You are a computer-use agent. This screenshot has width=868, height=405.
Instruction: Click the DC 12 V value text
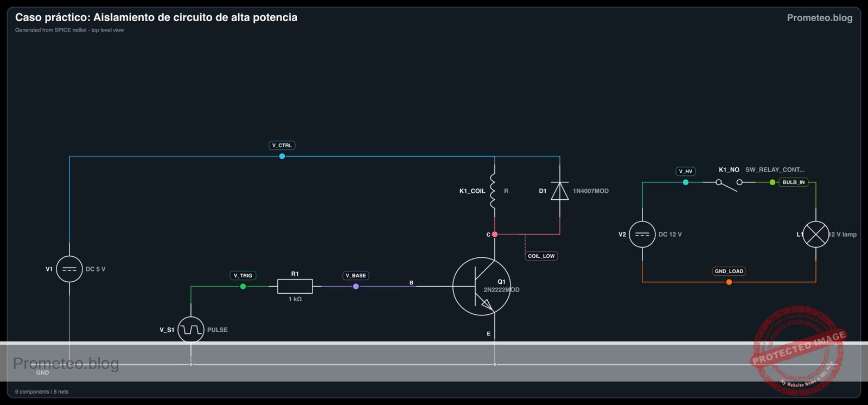[x=670, y=235]
